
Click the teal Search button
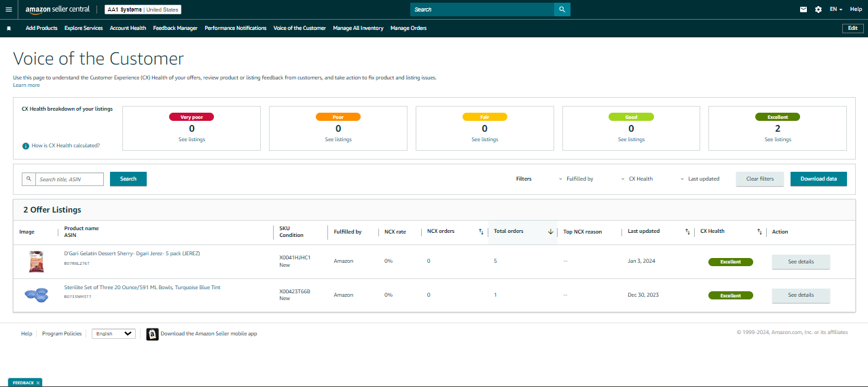click(128, 179)
